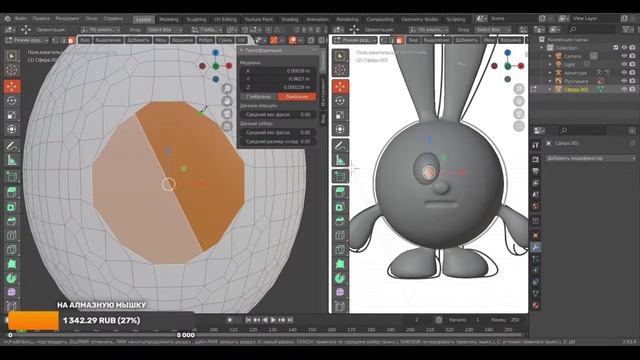640x360 pixels.
Task: Choose the Rotate tool in left viewport
Action: 12,100
